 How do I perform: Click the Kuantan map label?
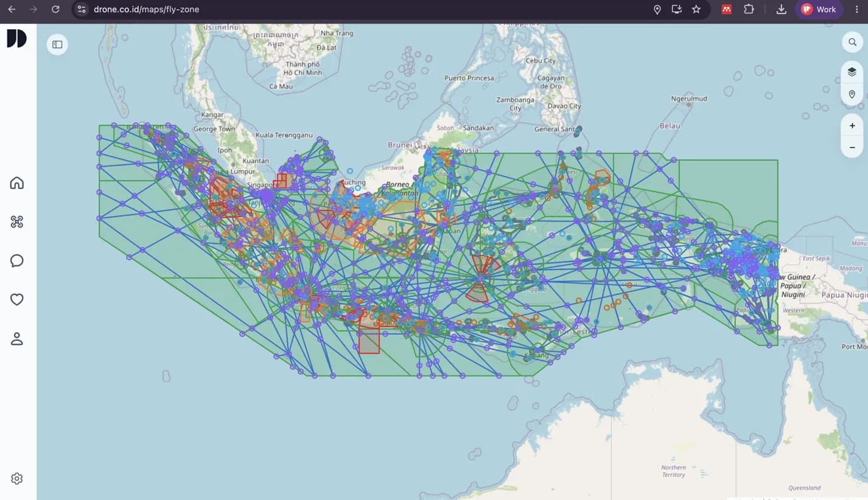pos(256,161)
